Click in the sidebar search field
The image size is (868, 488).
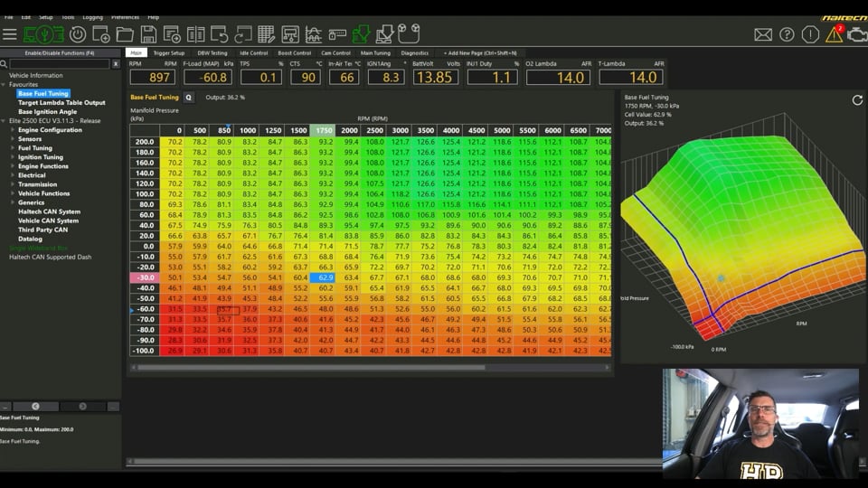(x=60, y=64)
